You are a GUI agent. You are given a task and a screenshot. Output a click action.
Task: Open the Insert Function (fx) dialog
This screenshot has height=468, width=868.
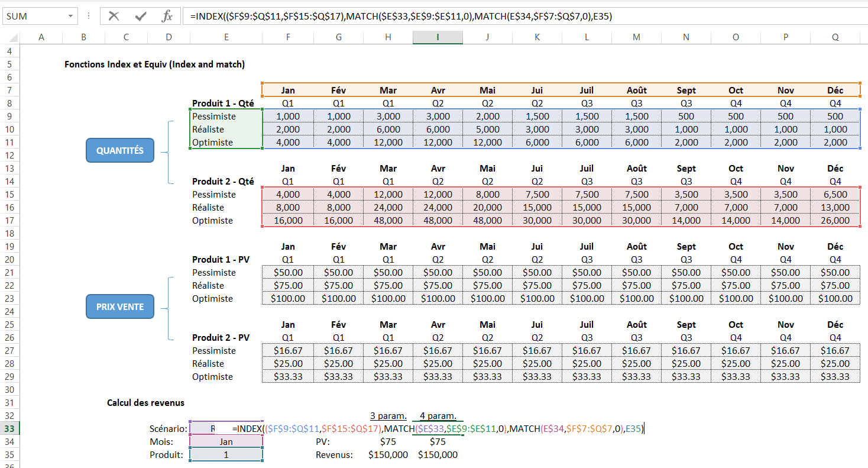(x=167, y=16)
